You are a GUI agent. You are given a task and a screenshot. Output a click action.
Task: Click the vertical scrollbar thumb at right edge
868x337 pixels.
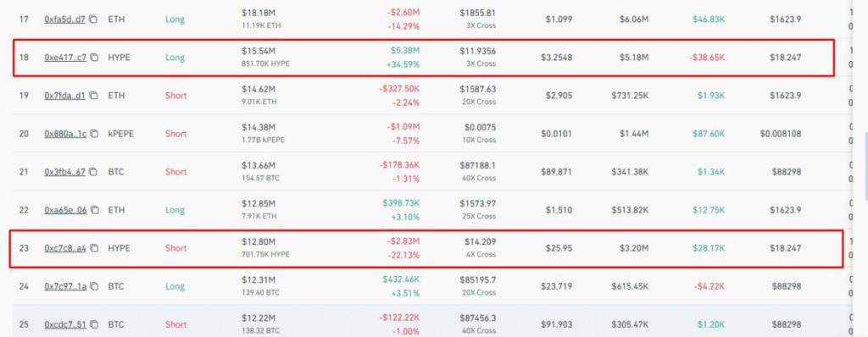[865, 165]
